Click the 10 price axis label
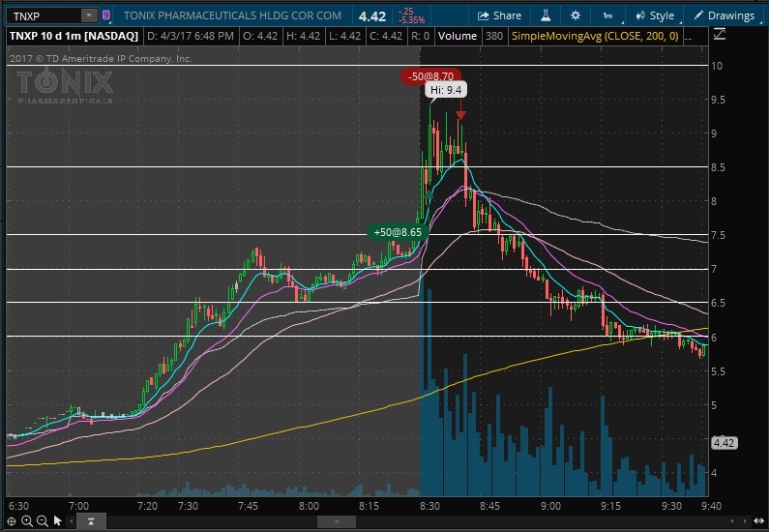770x532 pixels. [x=717, y=66]
